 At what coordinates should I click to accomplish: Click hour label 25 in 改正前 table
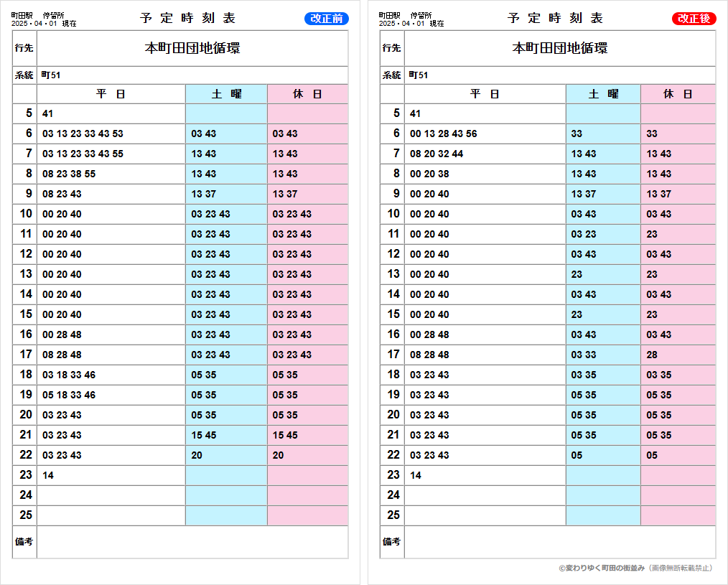click(x=26, y=515)
